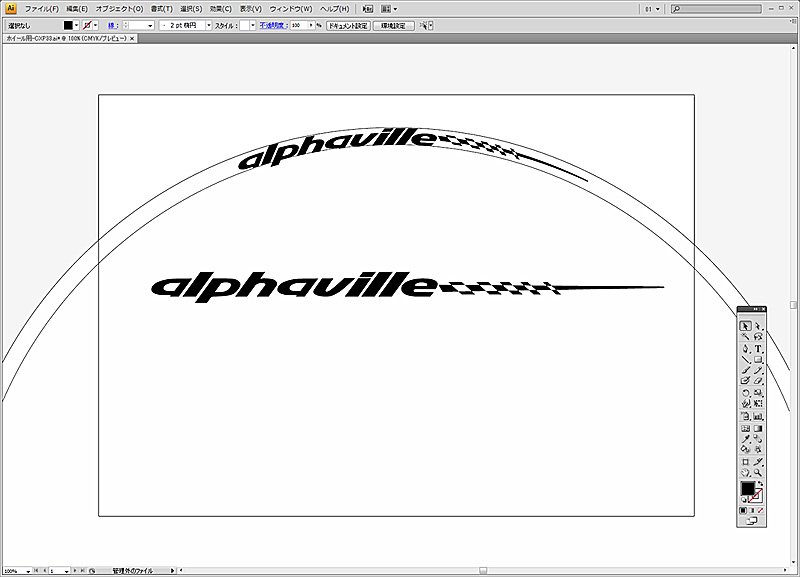800x577 pixels.
Task: Open the オブジェクト(O) menu
Action: 119,9
